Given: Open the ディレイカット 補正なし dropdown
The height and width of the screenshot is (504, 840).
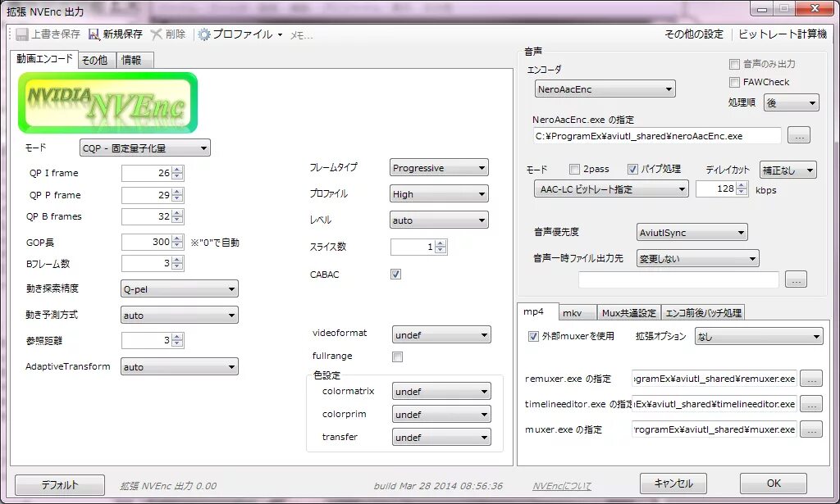Looking at the screenshot, I should 787,170.
